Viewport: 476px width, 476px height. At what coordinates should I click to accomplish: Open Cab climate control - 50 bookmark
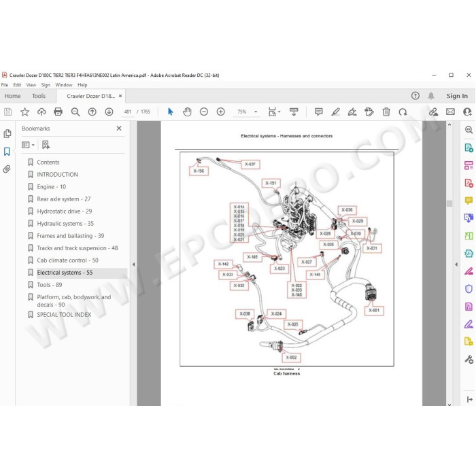point(68,260)
